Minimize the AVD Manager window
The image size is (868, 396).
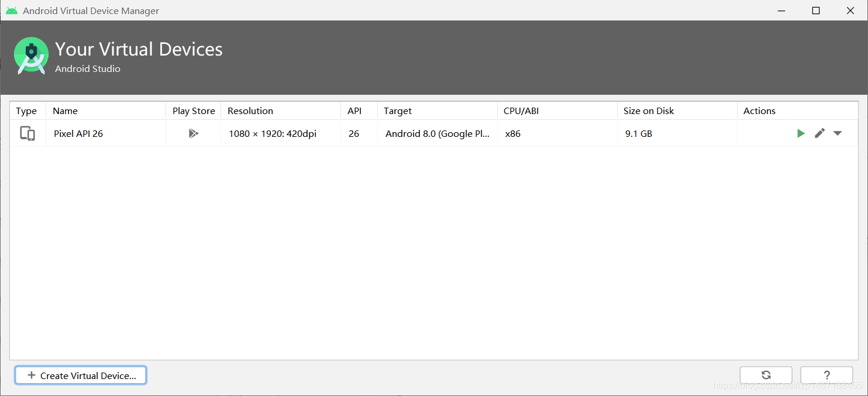pyautogui.click(x=781, y=11)
